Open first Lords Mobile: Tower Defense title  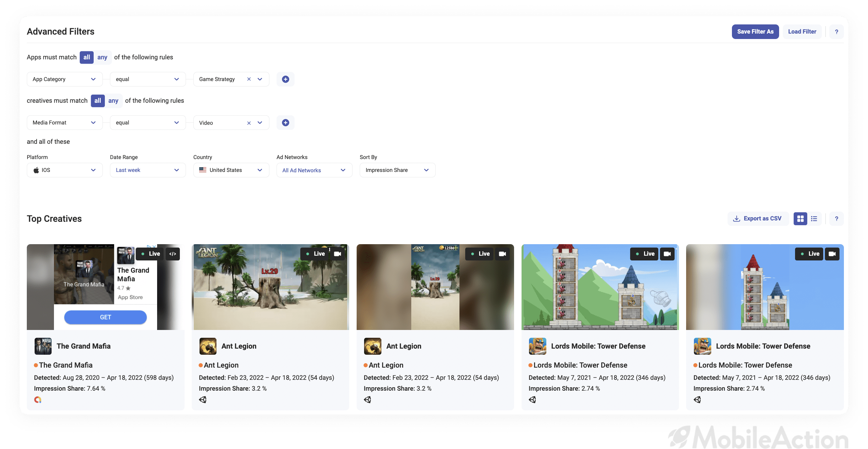tap(598, 346)
